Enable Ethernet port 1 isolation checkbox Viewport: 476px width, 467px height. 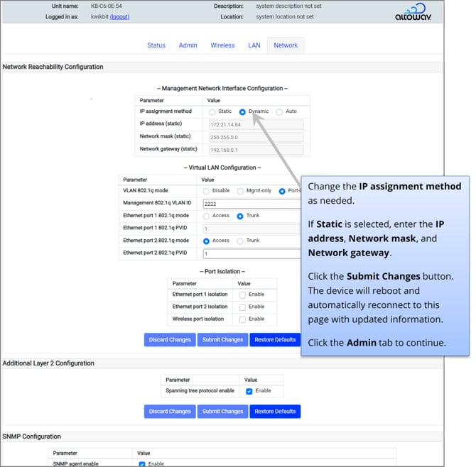point(242,295)
